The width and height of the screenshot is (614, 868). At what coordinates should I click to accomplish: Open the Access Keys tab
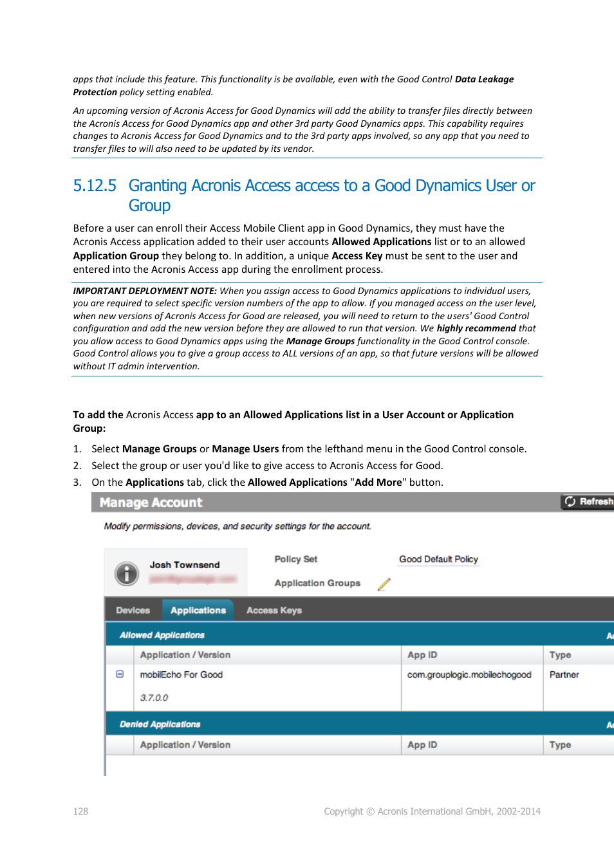tap(274, 611)
